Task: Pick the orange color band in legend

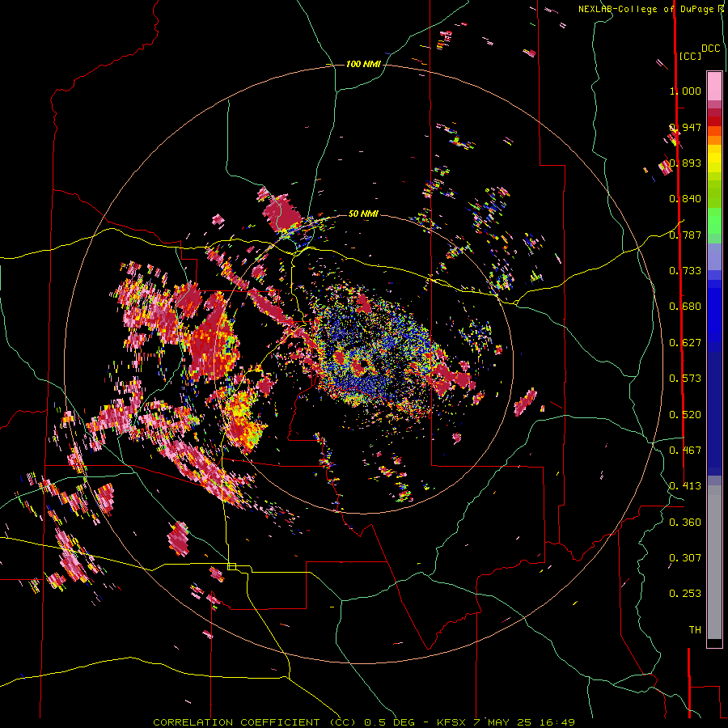Action: [x=714, y=140]
